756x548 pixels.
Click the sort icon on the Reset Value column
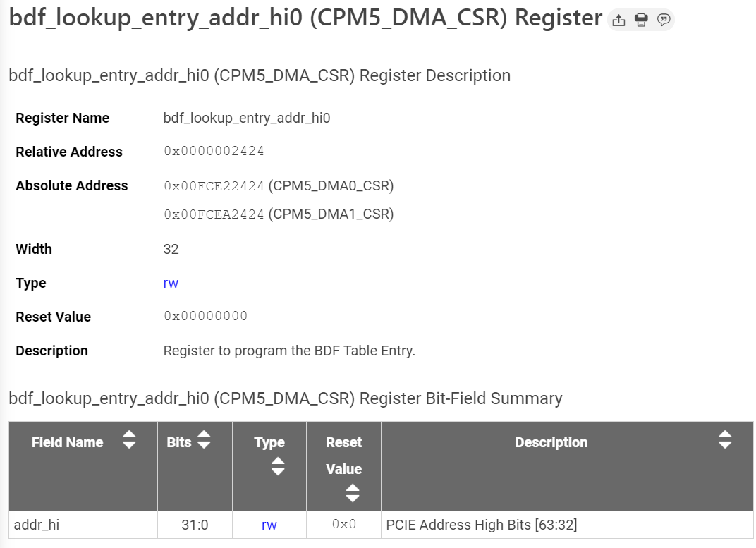pos(353,494)
